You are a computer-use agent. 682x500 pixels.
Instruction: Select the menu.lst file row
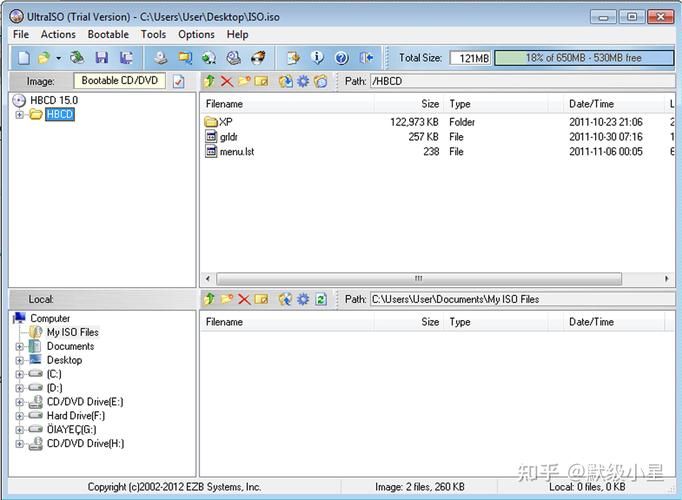tap(438, 151)
